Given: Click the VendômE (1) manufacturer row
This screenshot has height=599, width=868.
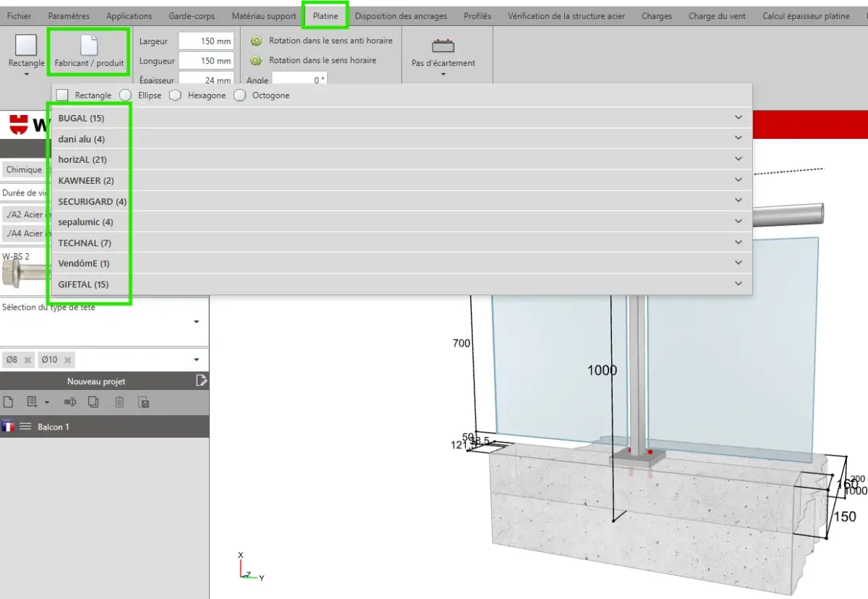Looking at the screenshot, I should (402, 263).
